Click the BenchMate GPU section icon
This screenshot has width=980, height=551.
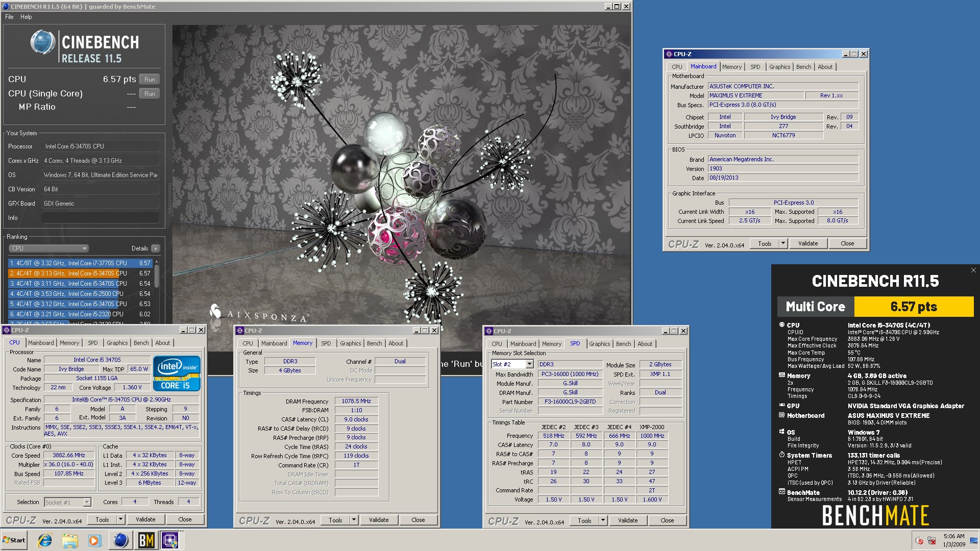[781, 405]
